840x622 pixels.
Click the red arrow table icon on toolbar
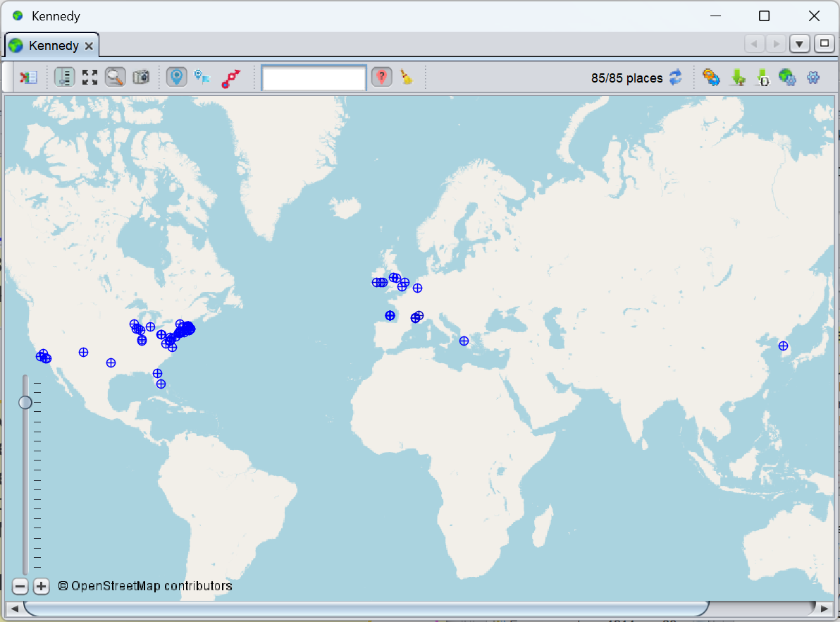[28, 78]
